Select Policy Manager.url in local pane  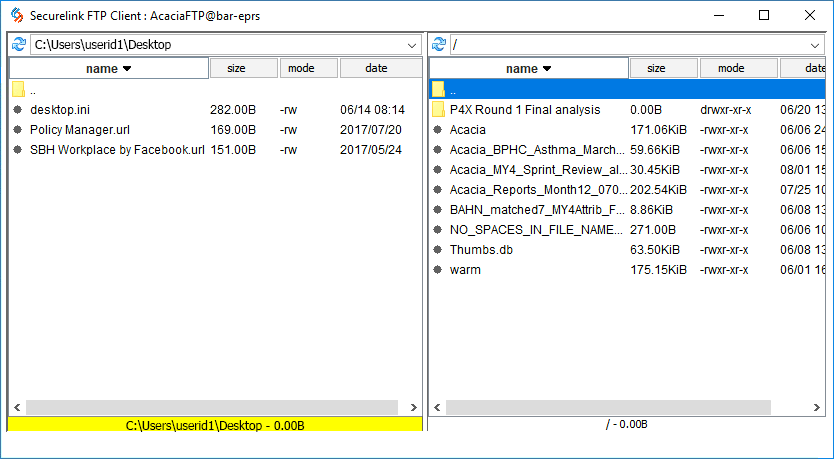80,130
